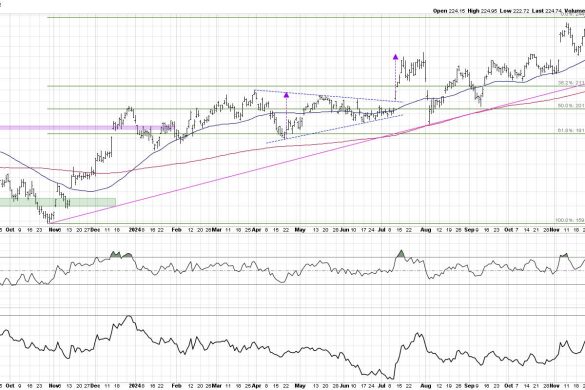Click the Open 224.15 value in header

[449, 11]
